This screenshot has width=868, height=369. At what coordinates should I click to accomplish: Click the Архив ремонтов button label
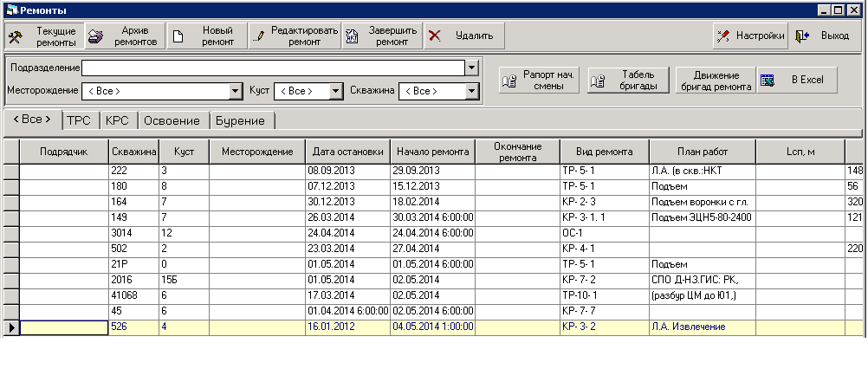(136, 36)
